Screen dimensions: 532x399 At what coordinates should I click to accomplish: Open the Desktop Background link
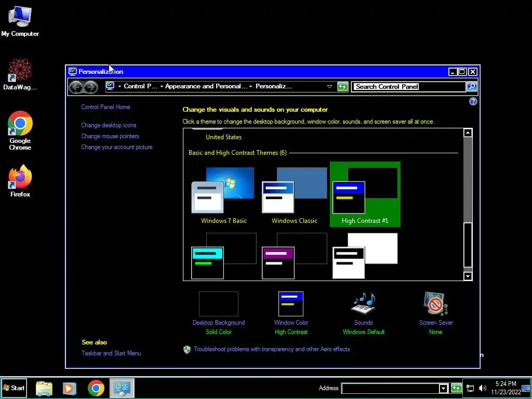[x=219, y=323]
